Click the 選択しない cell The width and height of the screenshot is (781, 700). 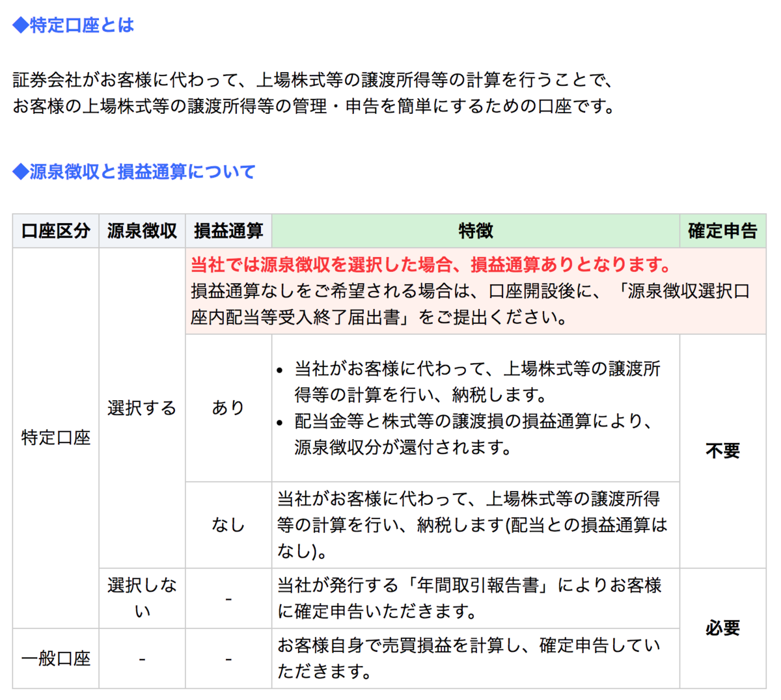click(142, 598)
